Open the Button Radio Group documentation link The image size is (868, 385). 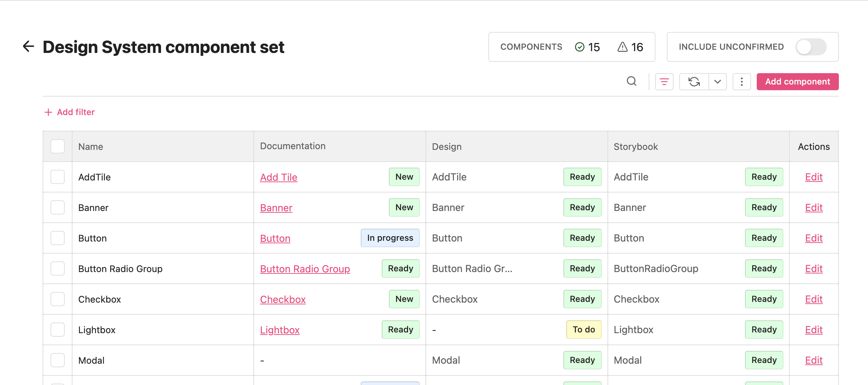[305, 269]
